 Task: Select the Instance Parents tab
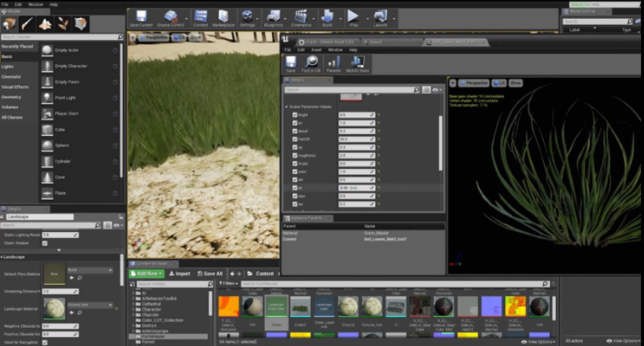point(307,218)
